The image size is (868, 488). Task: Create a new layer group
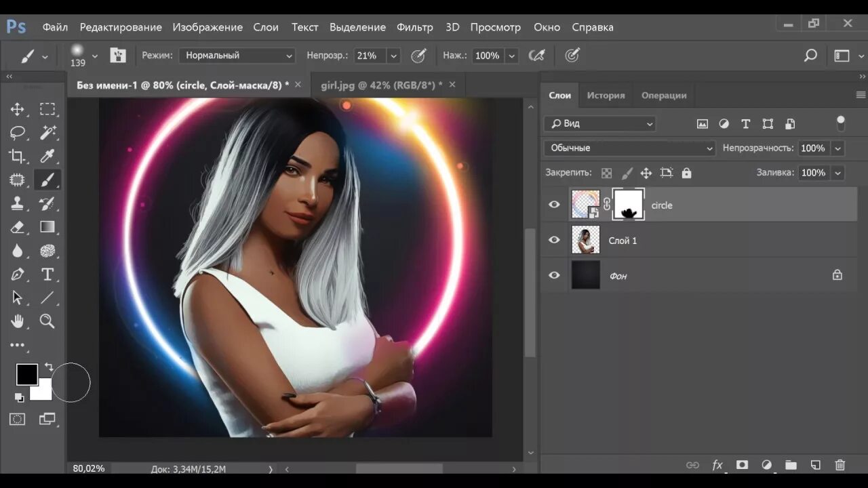coord(791,465)
